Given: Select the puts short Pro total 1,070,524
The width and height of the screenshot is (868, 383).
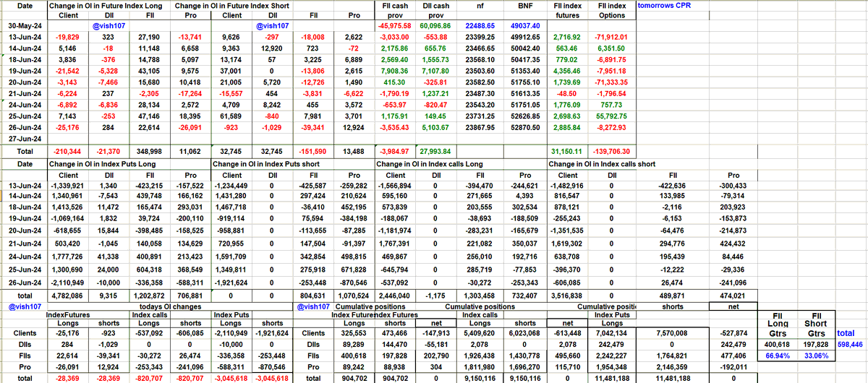Looking at the screenshot, I should tap(354, 295).
